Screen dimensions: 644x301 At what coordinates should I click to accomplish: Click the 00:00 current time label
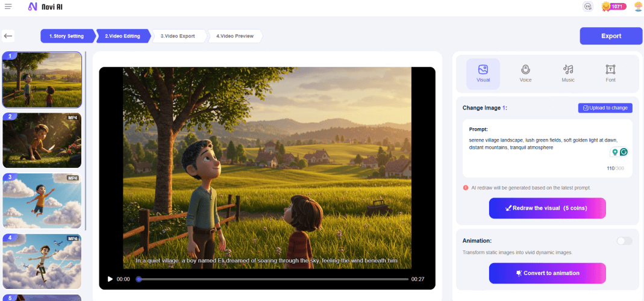[123, 279]
